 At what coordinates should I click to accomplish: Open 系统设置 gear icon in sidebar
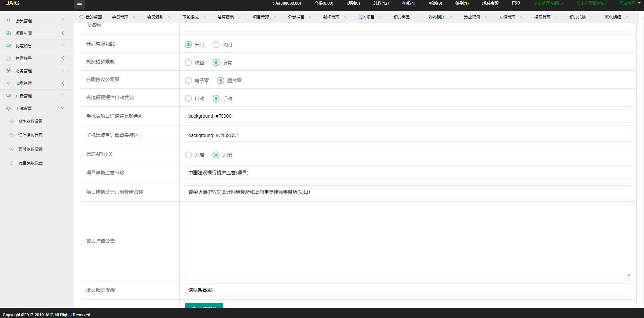[x=8, y=108]
